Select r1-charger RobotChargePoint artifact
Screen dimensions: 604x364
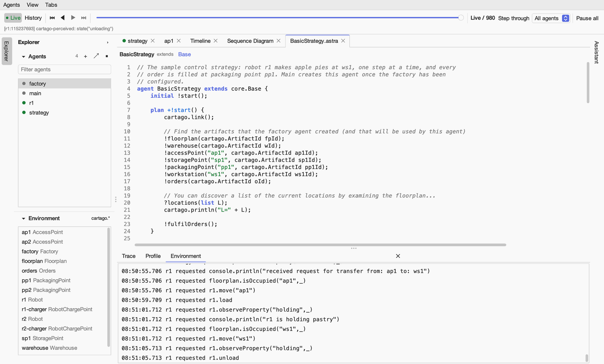tap(63, 309)
